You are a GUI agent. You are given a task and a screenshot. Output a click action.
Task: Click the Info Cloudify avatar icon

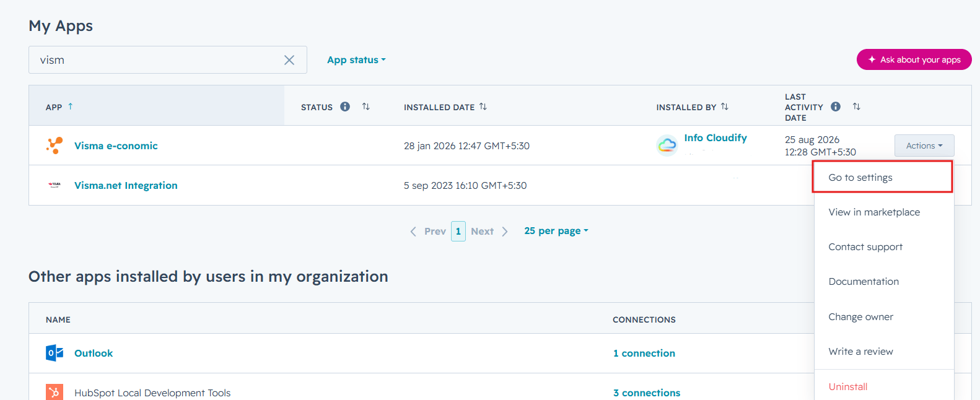pos(667,146)
